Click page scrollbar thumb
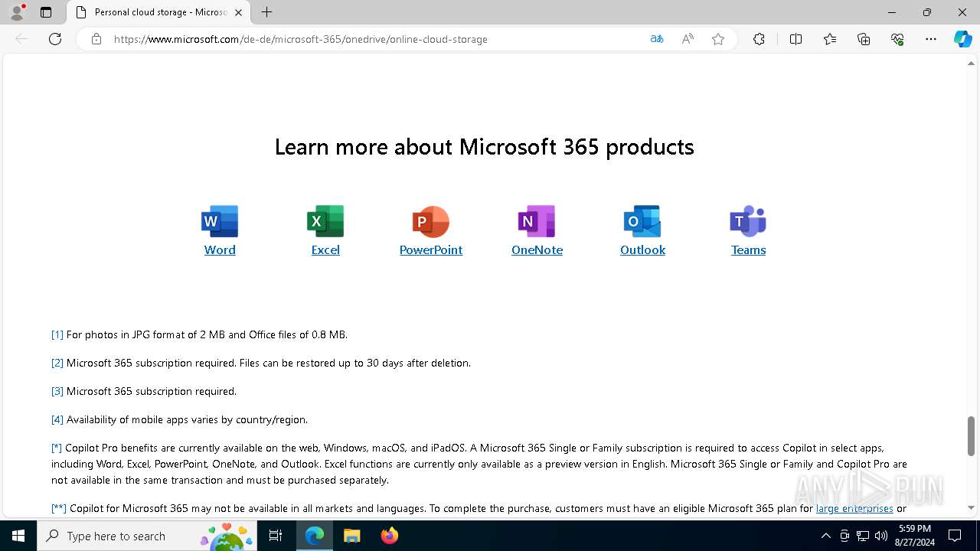This screenshot has height=551, width=980. click(972, 435)
